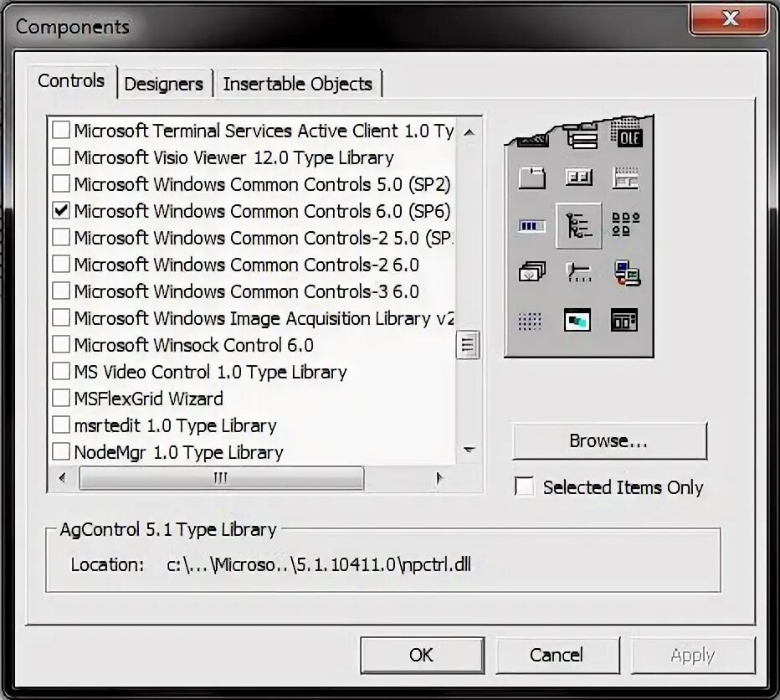
Task: Tick MS Video Control 1.0 checkbox
Action: pos(61,372)
